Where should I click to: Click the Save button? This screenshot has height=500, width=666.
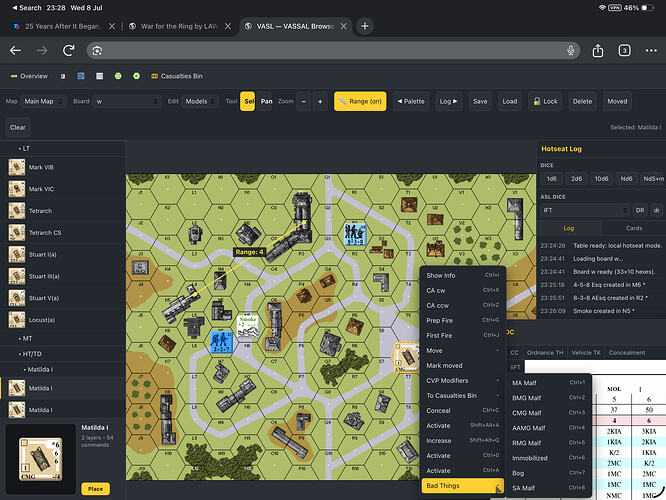480,101
